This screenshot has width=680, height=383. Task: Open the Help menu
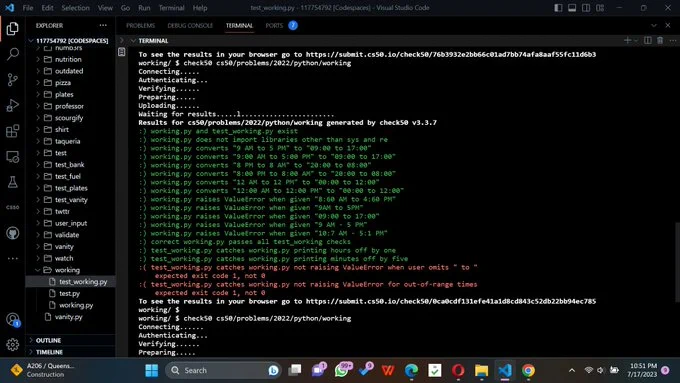tap(200, 8)
